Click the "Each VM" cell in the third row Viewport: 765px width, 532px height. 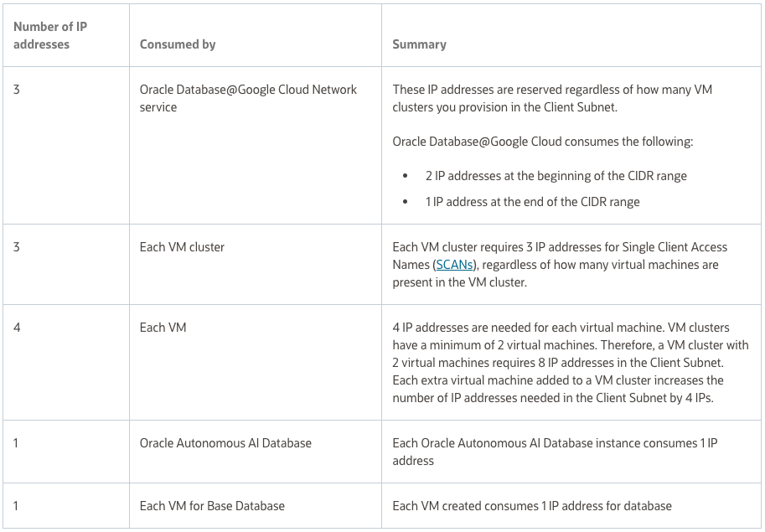[163, 328]
